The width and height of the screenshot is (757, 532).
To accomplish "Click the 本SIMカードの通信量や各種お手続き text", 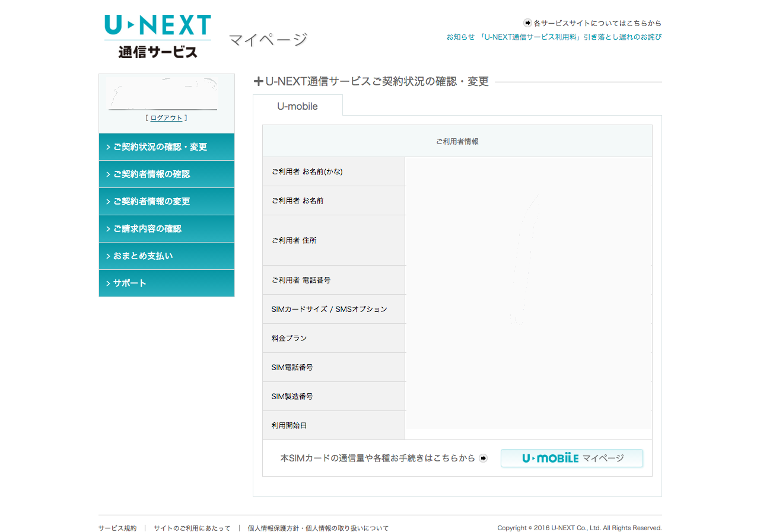I will [x=377, y=458].
